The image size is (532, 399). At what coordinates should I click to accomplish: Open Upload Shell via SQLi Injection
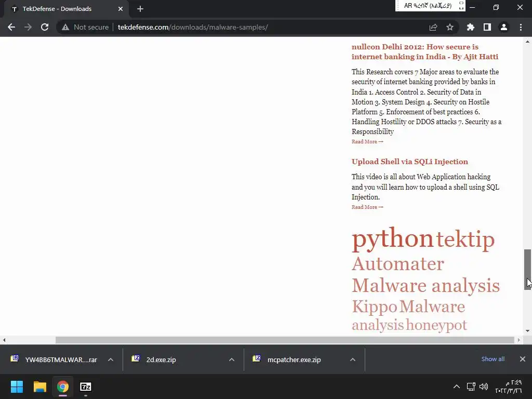click(409, 162)
